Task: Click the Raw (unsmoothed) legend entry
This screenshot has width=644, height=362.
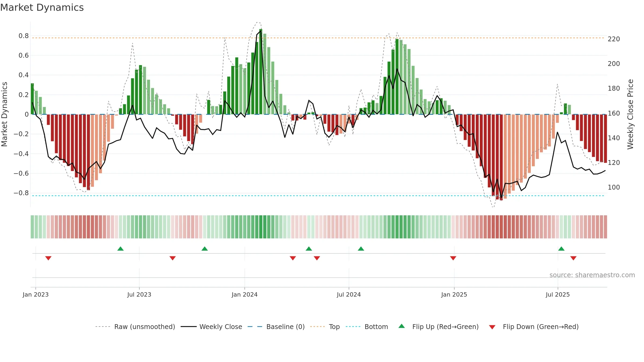Action: [x=135, y=327]
